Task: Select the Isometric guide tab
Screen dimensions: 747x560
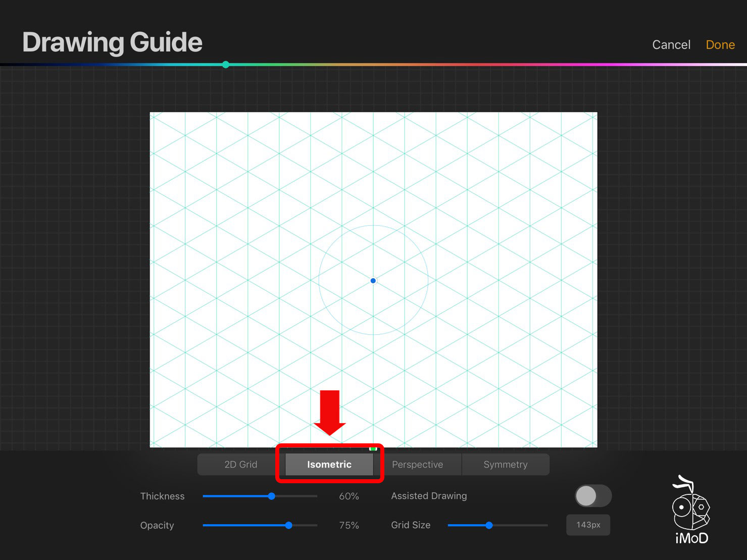Action: (x=329, y=465)
